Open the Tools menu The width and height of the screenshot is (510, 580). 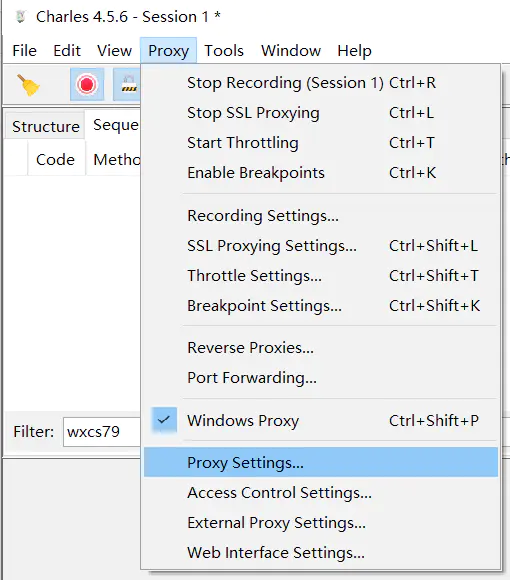[x=224, y=50]
